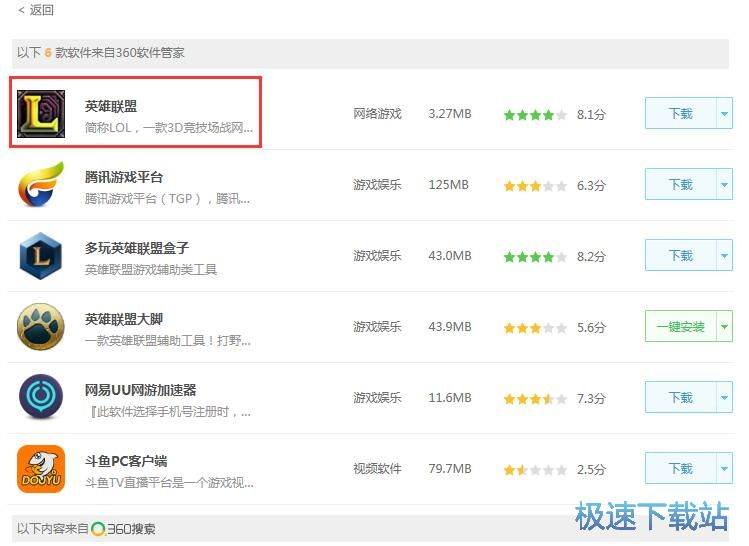Download 多玩英雄联盟盒子 with its 下载 button
Image resolution: width=749 pixels, height=546 pixels.
coord(680,256)
